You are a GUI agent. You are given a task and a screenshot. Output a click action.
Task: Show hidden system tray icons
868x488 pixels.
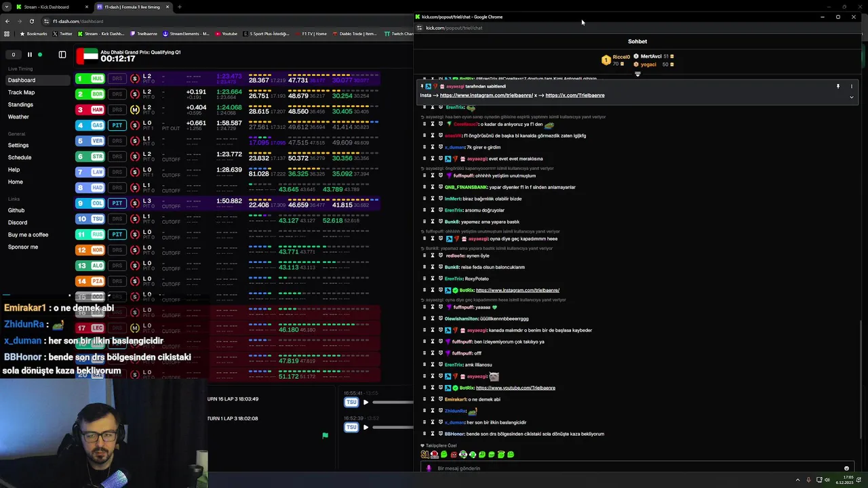(x=797, y=480)
